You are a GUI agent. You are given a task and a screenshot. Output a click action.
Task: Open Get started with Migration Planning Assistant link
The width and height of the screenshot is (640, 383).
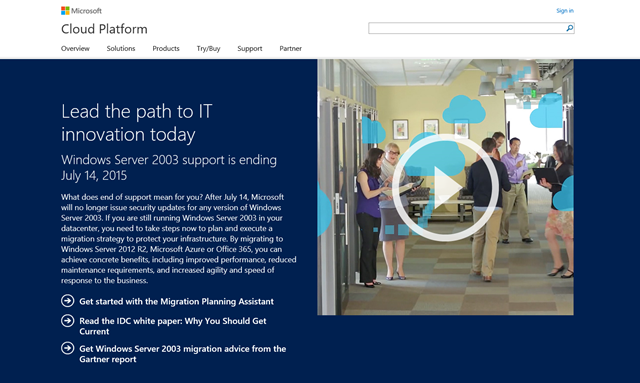click(176, 301)
